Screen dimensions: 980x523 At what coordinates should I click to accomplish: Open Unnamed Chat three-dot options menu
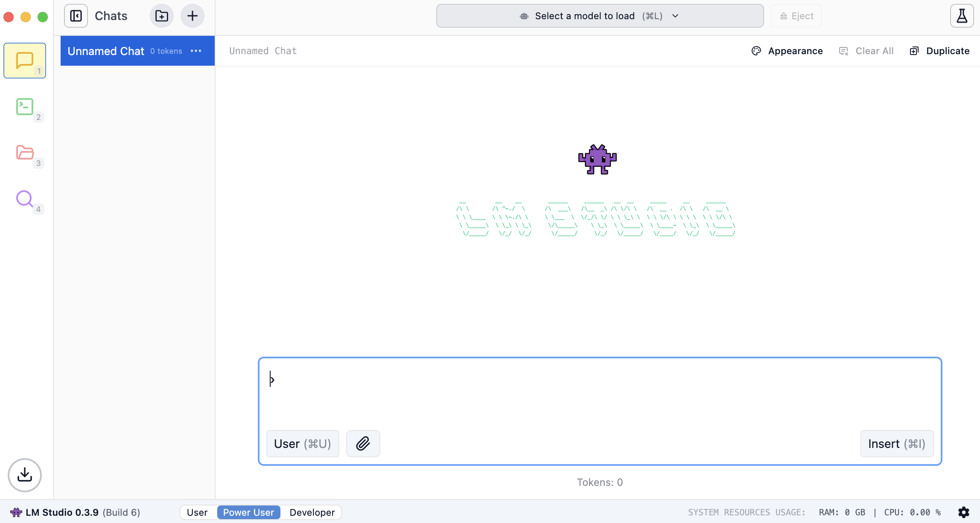click(196, 51)
